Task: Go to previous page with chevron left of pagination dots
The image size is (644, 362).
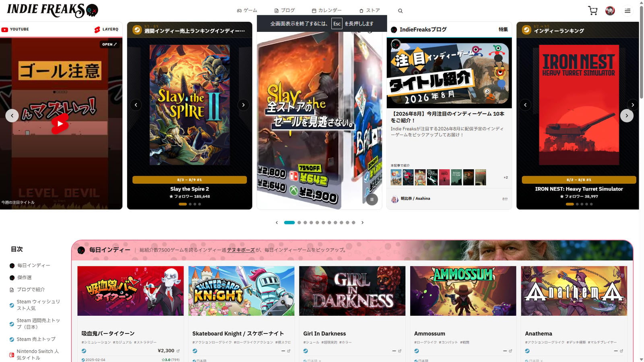Action: click(x=277, y=222)
